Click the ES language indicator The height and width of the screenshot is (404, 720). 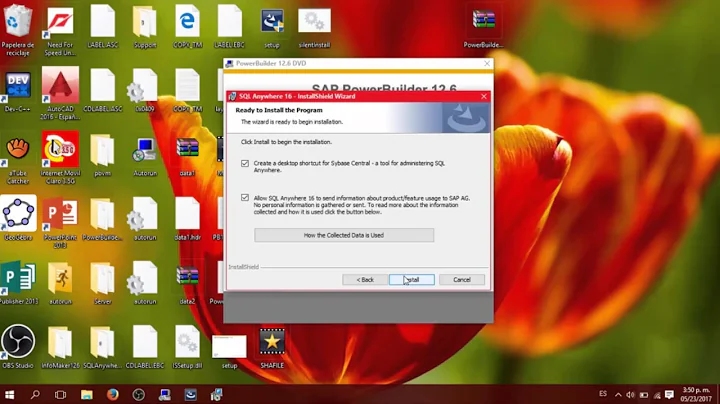pos(603,394)
